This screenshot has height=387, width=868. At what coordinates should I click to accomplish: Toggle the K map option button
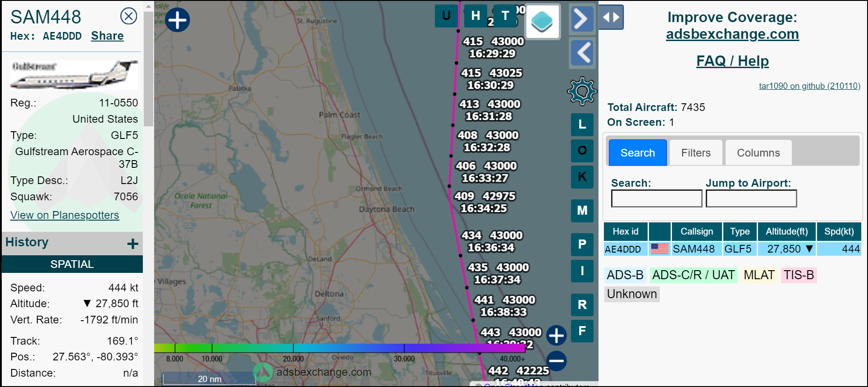(x=582, y=177)
